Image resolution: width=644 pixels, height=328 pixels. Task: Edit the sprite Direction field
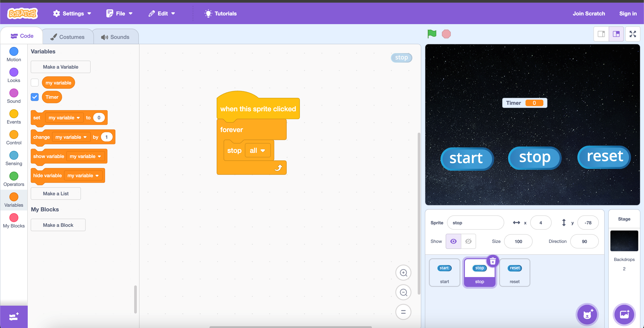tap(584, 241)
